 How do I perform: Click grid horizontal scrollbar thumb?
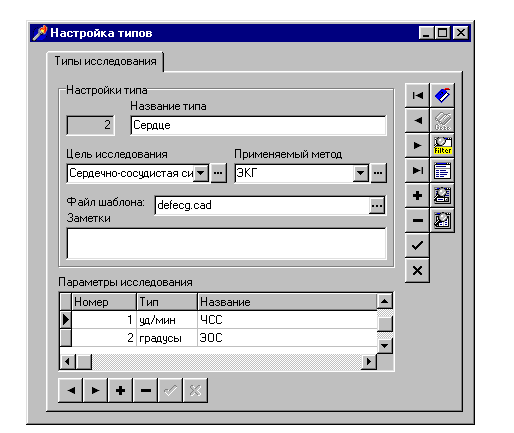click(84, 361)
